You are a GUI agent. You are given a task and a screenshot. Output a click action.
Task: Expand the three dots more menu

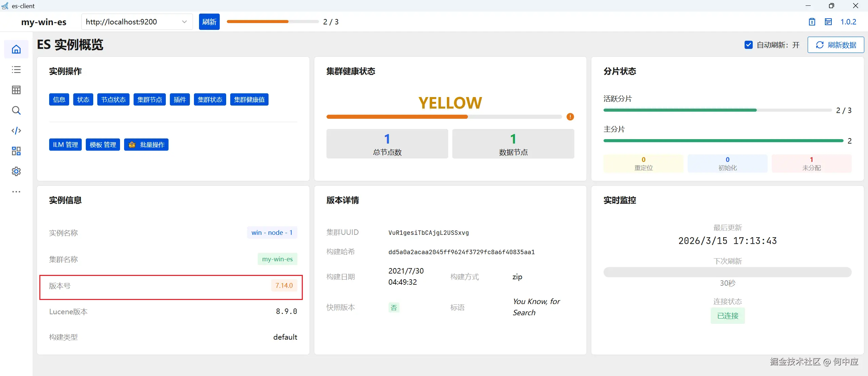16,192
